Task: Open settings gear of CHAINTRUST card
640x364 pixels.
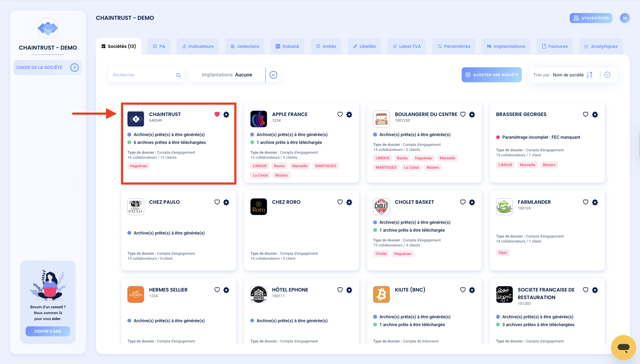Action: pyautogui.click(x=226, y=115)
